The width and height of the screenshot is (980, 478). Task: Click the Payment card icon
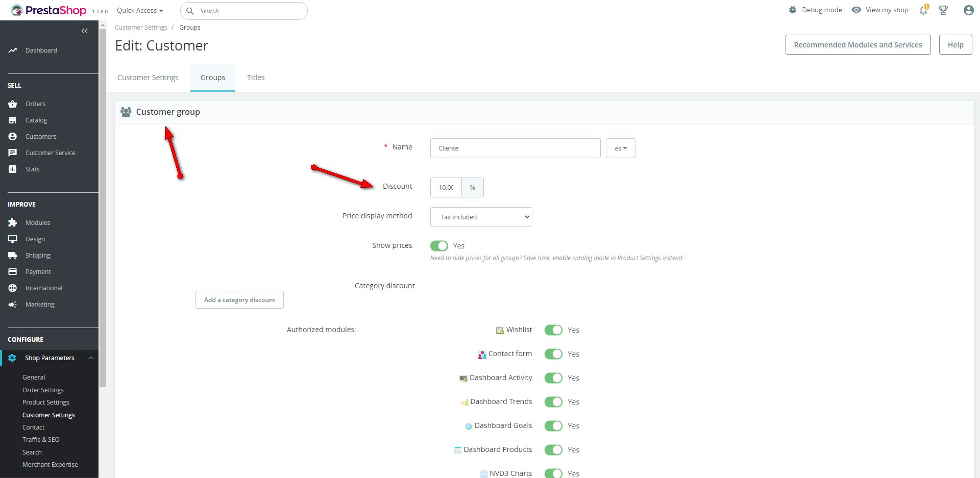13,271
